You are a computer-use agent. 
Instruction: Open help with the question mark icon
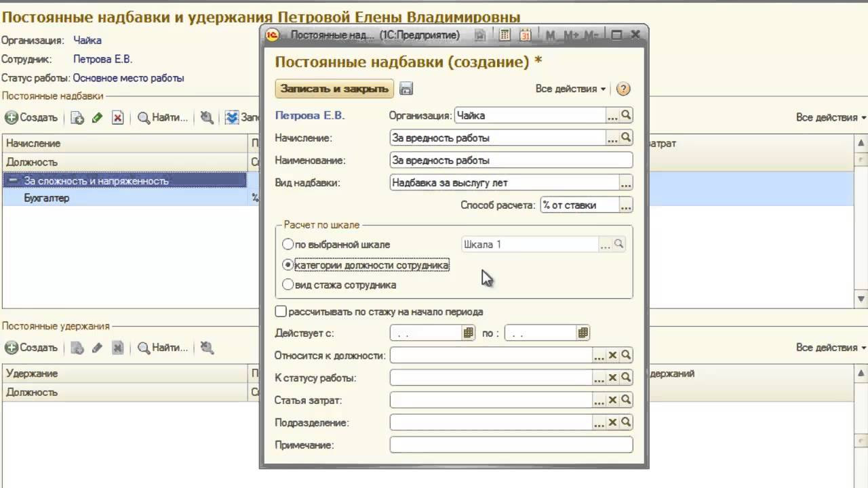[x=623, y=89]
